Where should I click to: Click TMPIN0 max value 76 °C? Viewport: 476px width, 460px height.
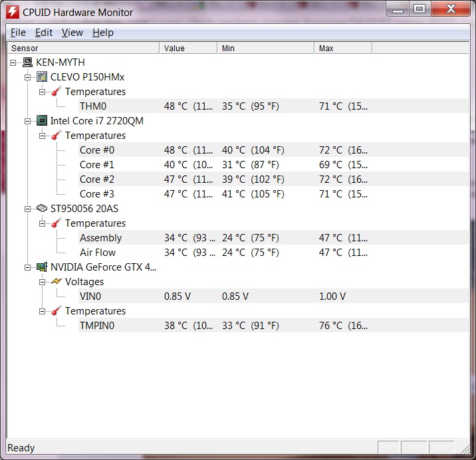coord(343,325)
